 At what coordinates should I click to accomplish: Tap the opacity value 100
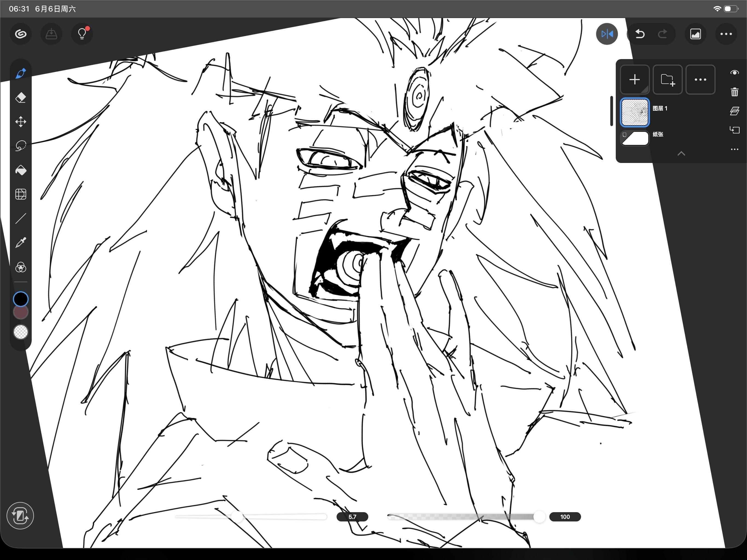coord(565,517)
